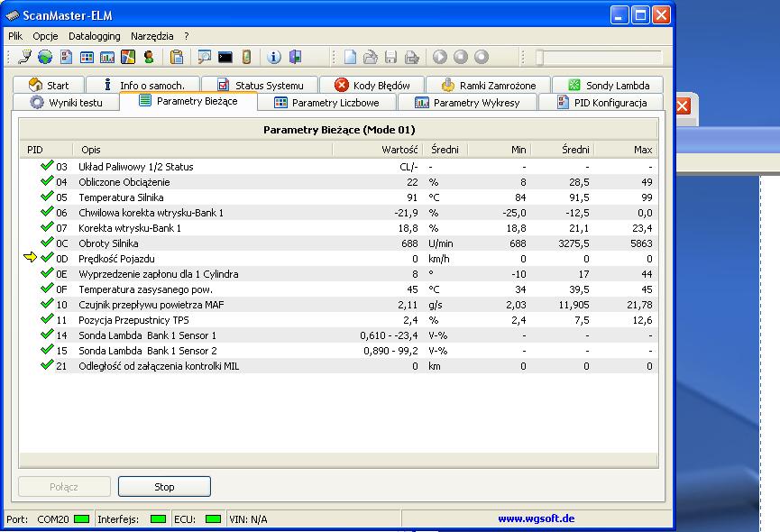The height and width of the screenshot is (532, 780).
Task: Switch to the Kody Błędów tab
Action: point(372,86)
